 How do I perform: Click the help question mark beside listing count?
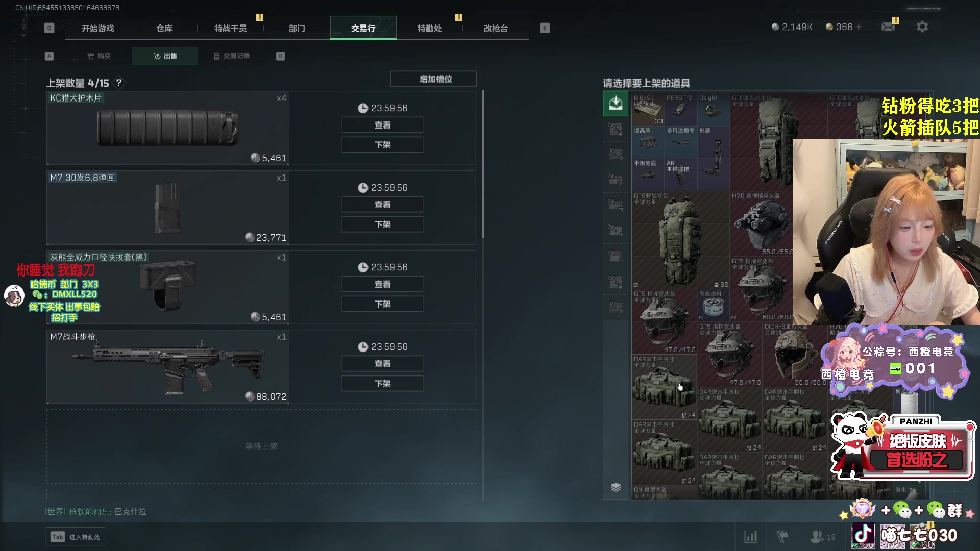pyautogui.click(x=118, y=83)
